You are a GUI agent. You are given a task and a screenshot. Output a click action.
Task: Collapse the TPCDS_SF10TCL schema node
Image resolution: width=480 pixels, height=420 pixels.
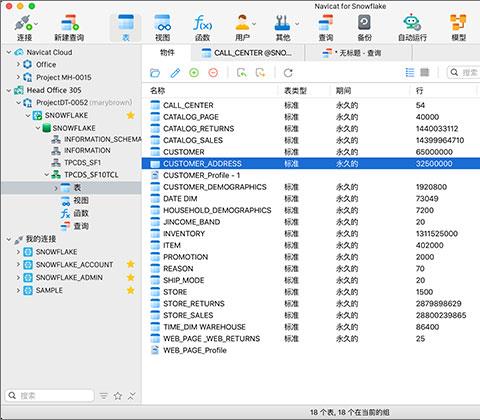(x=46, y=174)
